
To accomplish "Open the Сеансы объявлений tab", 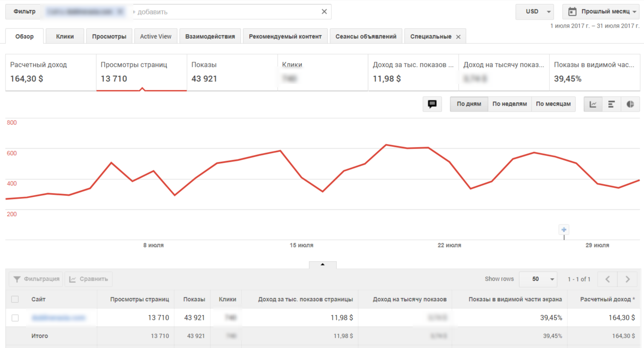I will [x=366, y=36].
